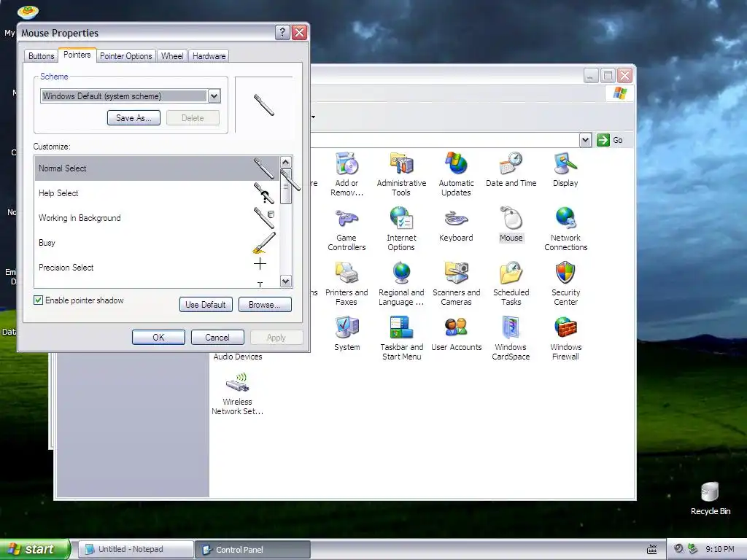Click the Customize list scrollbar thumb
The width and height of the screenshot is (747, 560).
(286, 186)
